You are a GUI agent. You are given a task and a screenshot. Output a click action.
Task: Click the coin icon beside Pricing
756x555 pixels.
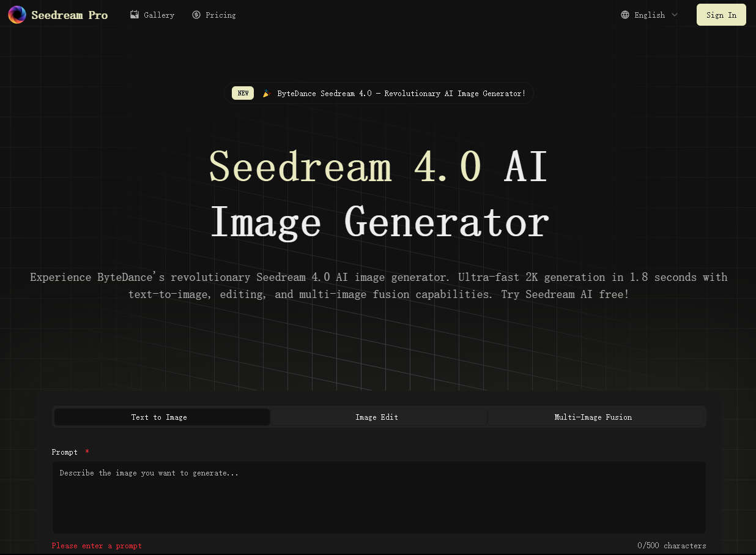pyautogui.click(x=196, y=15)
